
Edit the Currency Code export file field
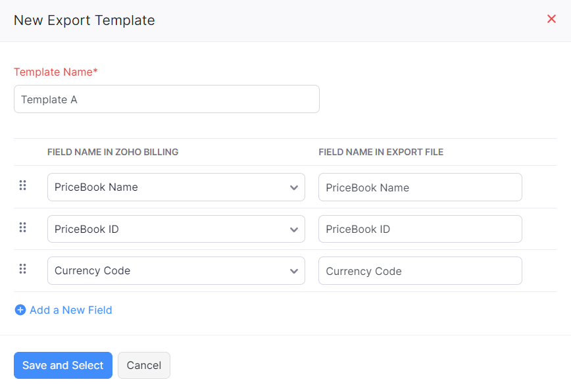pyautogui.click(x=420, y=271)
